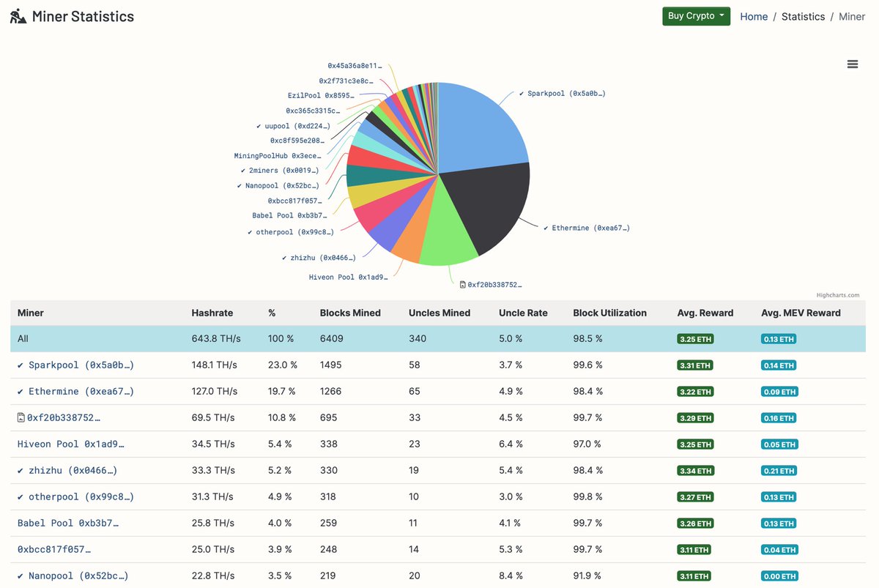879x588 pixels.
Task: Go to Home breadcrumb link
Action: (x=754, y=16)
